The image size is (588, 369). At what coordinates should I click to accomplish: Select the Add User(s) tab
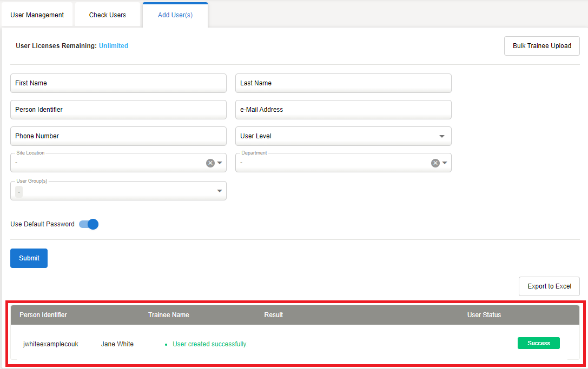pos(175,15)
